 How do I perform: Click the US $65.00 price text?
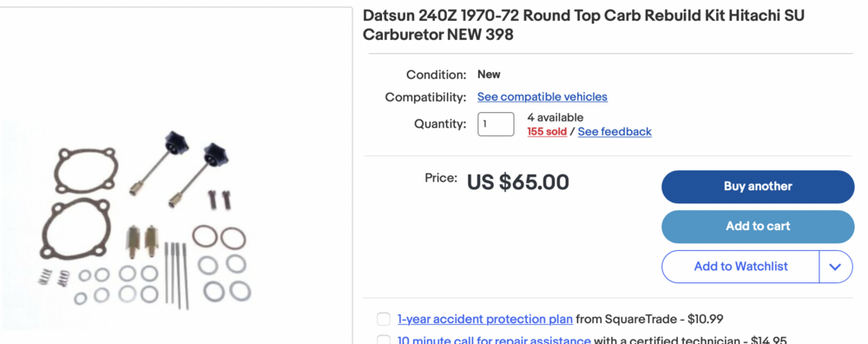tap(517, 182)
